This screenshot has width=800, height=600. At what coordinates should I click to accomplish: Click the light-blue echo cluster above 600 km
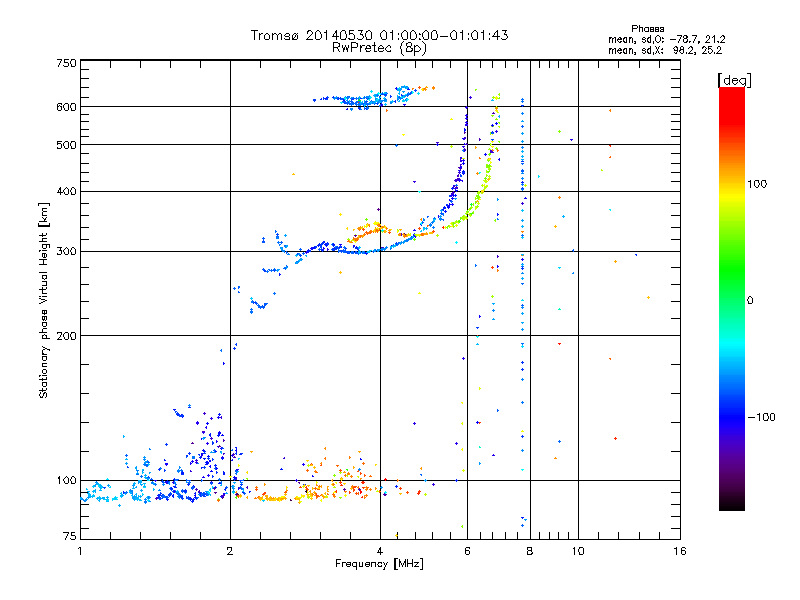(x=365, y=98)
